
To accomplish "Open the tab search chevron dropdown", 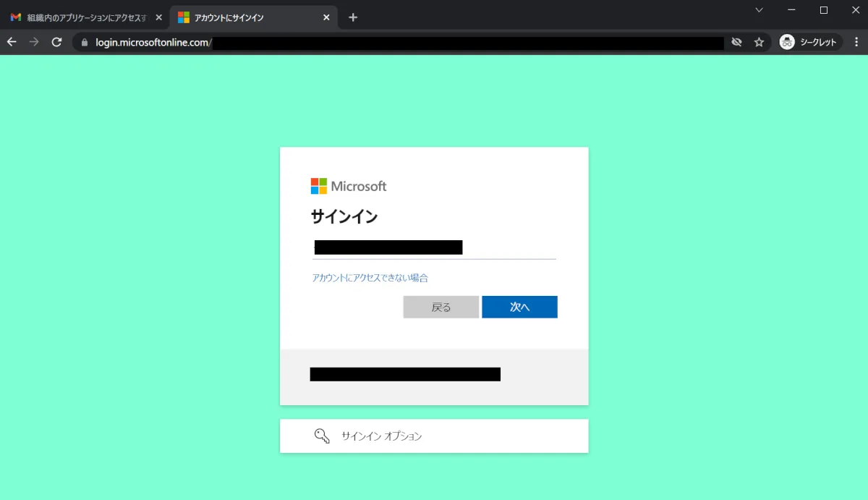I will tap(759, 10).
